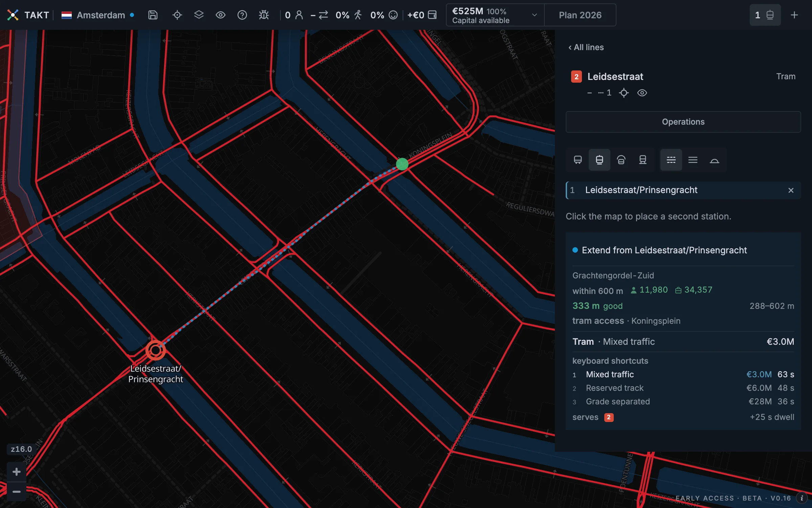
Task: Click the Leidsestraat/Prinsengracht station marker on map
Action: (x=155, y=351)
